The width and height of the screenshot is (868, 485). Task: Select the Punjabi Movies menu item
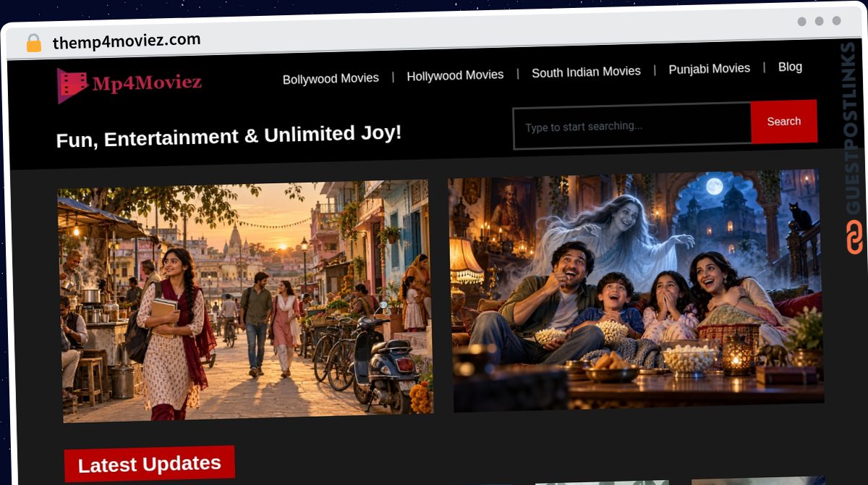(x=709, y=69)
